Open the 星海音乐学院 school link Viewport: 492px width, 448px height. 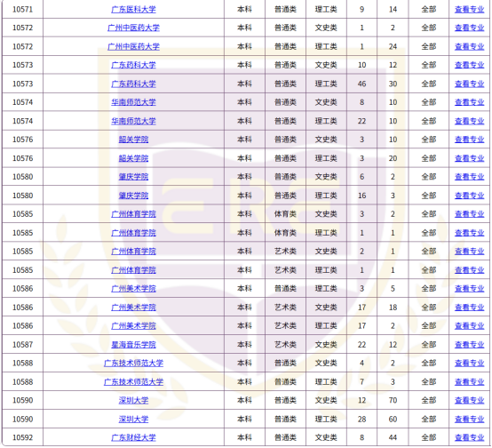click(133, 344)
